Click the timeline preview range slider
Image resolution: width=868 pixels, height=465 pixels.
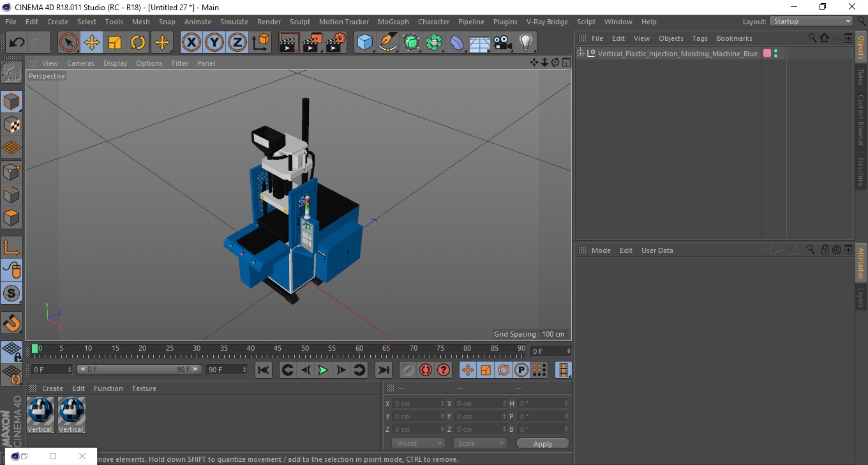[x=140, y=369]
